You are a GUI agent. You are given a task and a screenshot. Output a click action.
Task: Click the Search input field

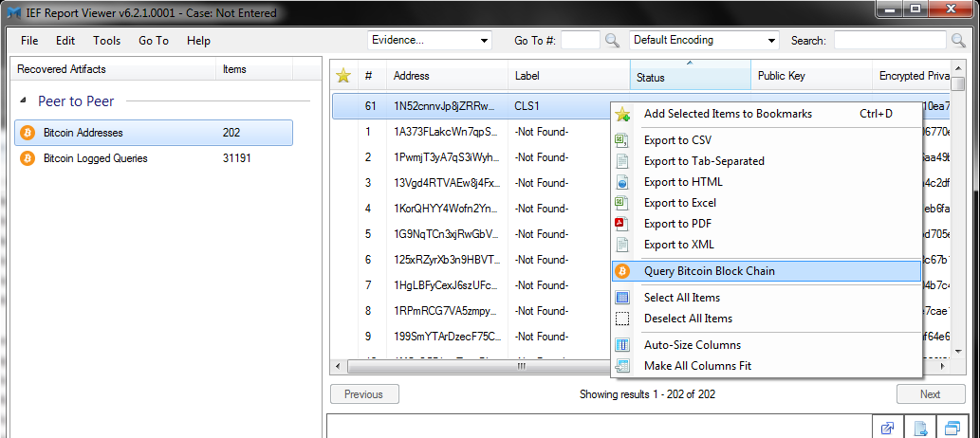(890, 41)
